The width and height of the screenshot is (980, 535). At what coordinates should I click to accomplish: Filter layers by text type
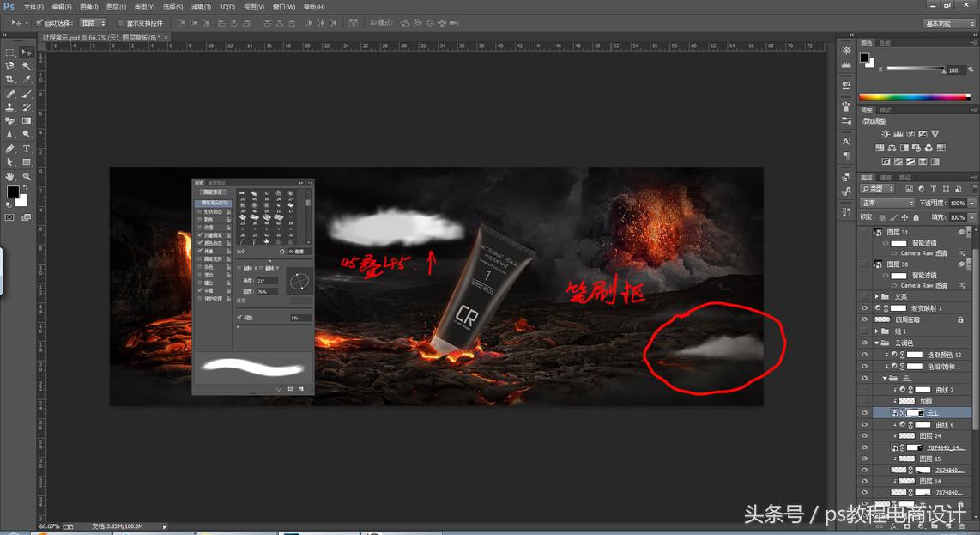pyautogui.click(x=933, y=188)
